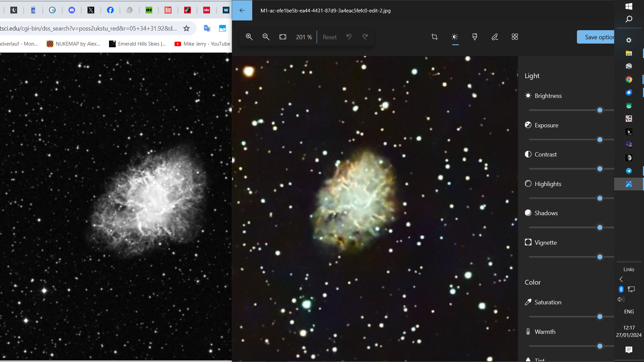Open Windows search from taskbar
Viewport: 644px width, 362px height.
tap(629, 19)
